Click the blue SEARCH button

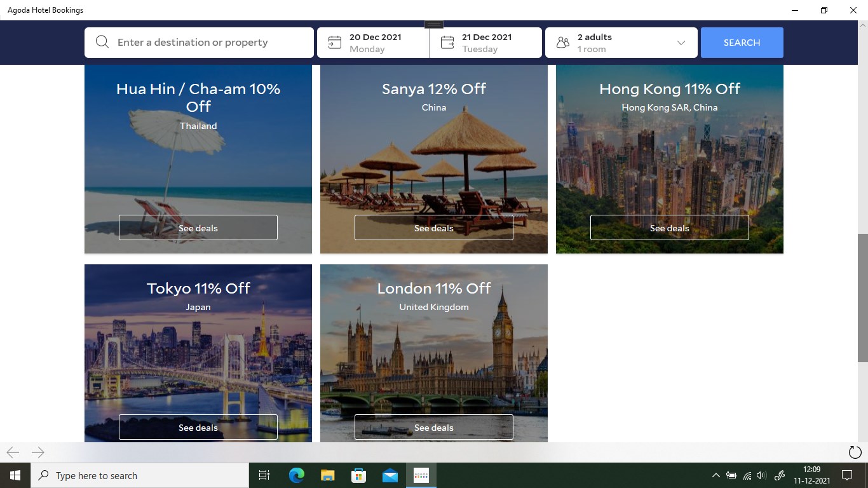[x=742, y=43]
